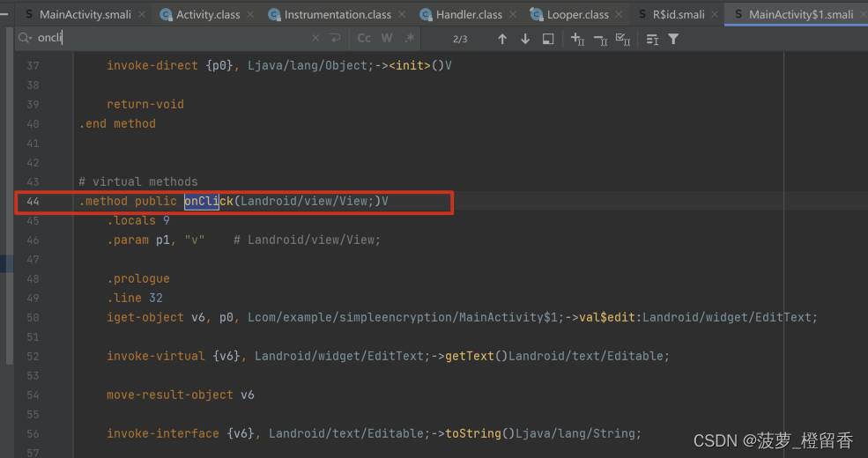Click the Looper.class file icon

tap(536, 14)
